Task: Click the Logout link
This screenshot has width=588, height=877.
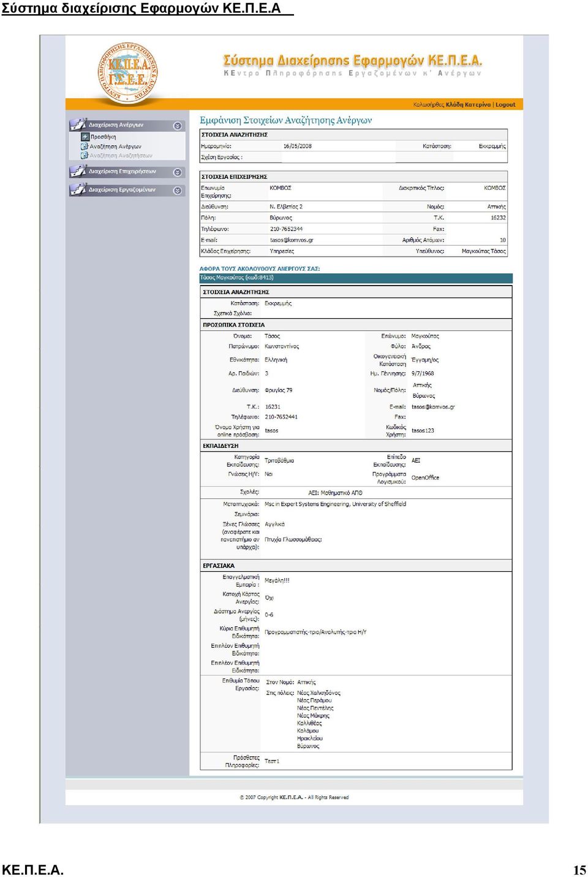Action: point(505,105)
